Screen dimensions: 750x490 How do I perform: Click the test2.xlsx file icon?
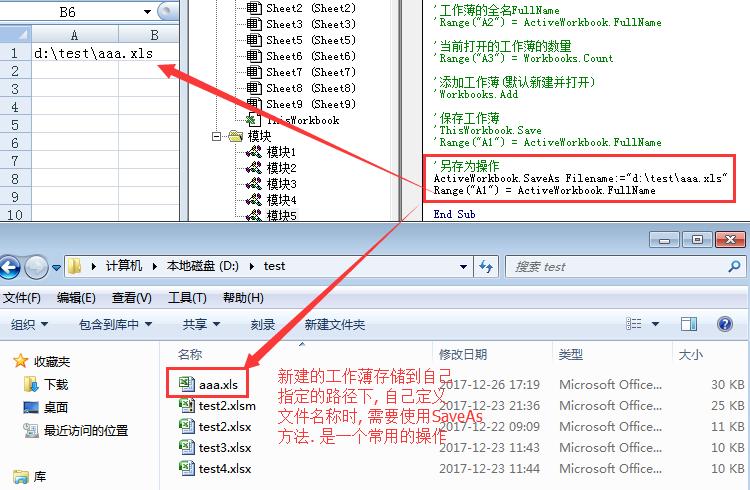(x=187, y=426)
